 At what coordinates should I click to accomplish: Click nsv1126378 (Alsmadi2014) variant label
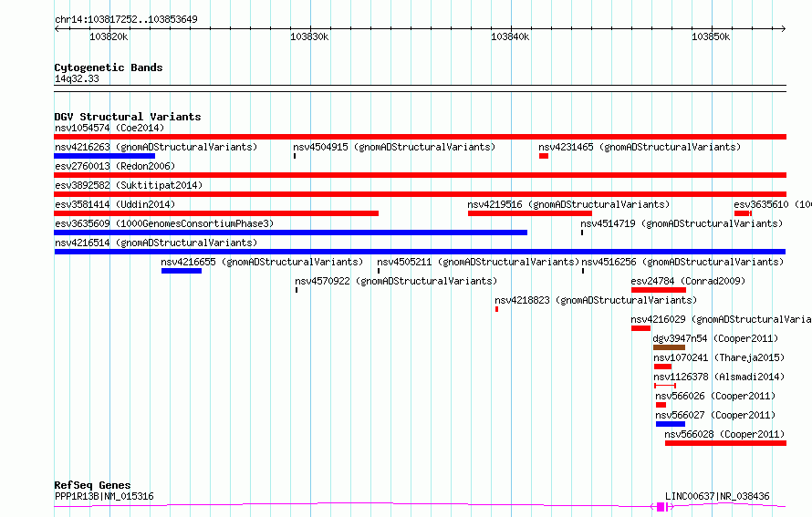pyautogui.click(x=719, y=377)
